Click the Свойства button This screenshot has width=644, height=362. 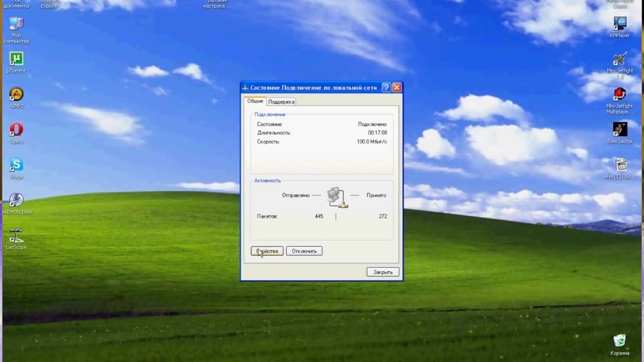tap(267, 251)
